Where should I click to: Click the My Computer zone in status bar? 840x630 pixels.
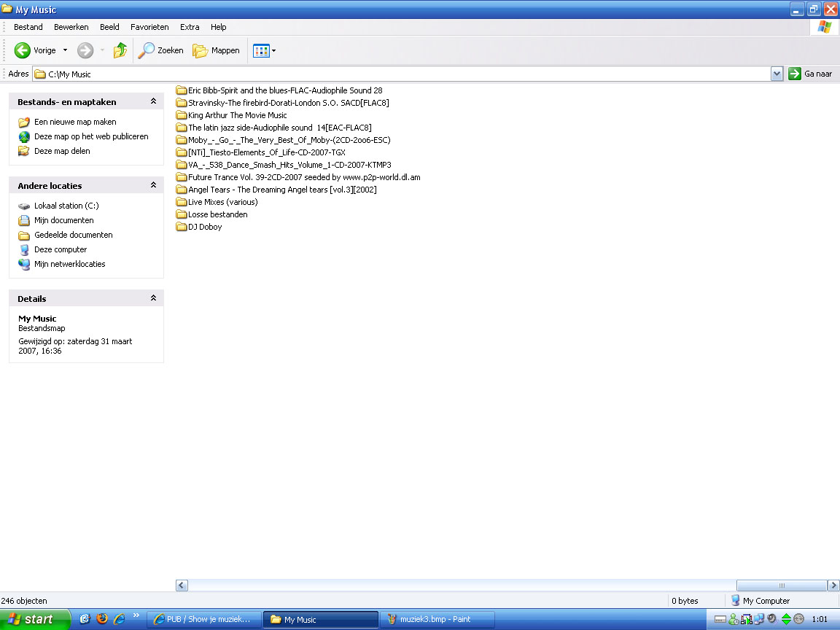(761, 601)
